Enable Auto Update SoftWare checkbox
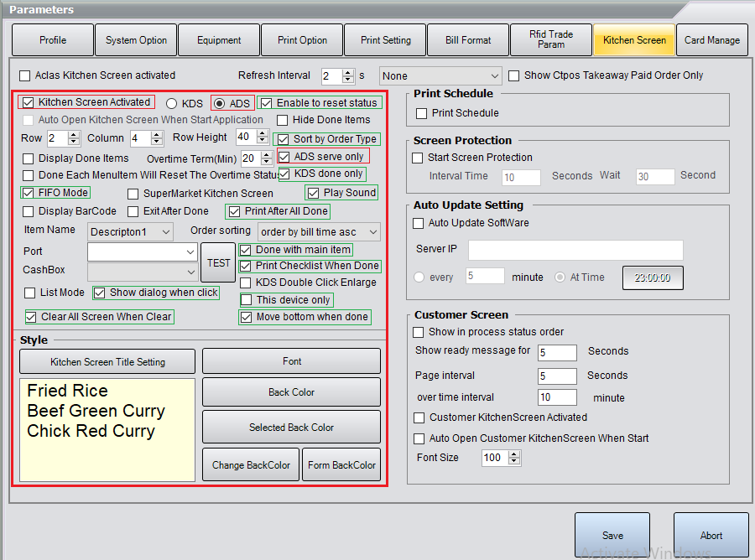This screenshot has height=560, width=755. pyautogui.click(x=419, y=223)
